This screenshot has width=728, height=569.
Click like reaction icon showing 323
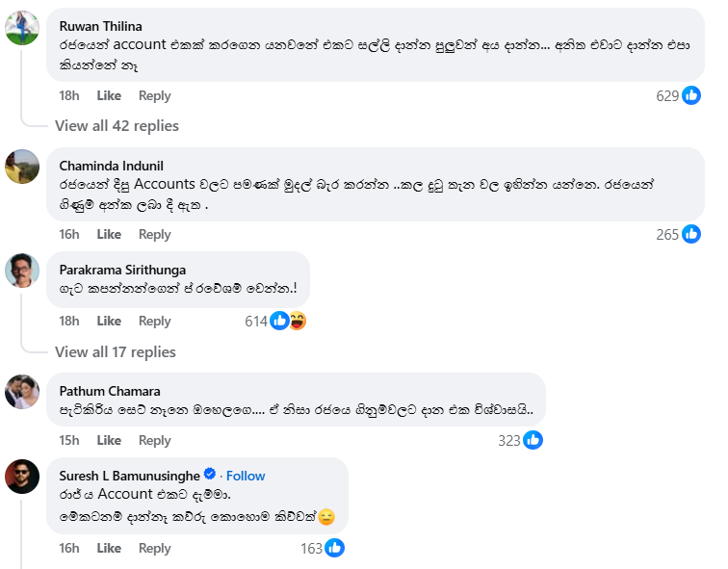click(x=533, y=440)
